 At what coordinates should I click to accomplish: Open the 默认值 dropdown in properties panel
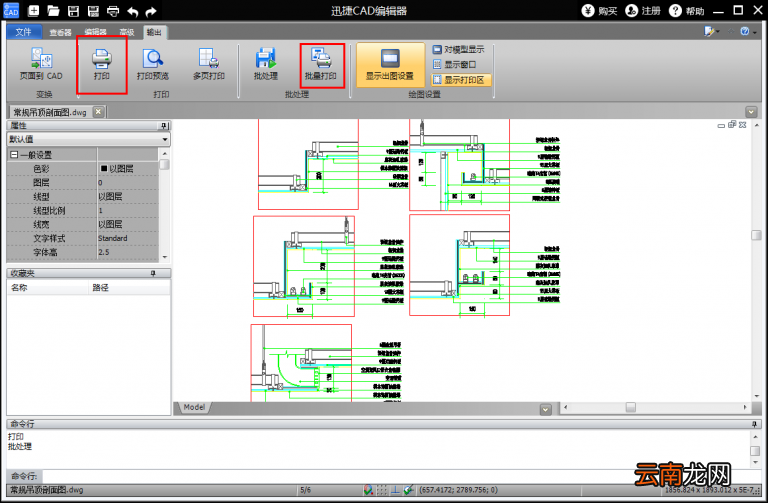click(x=165, y=140)
